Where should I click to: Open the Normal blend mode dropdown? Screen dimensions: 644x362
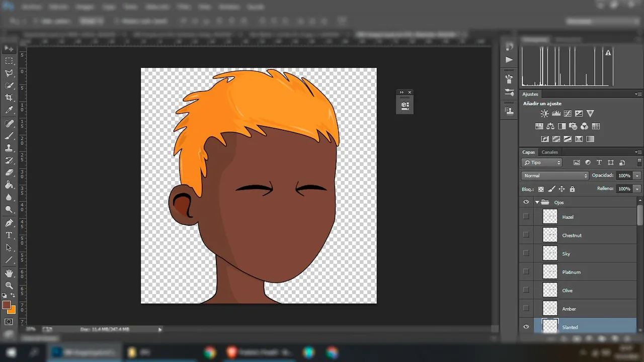(x=555, y=175)
